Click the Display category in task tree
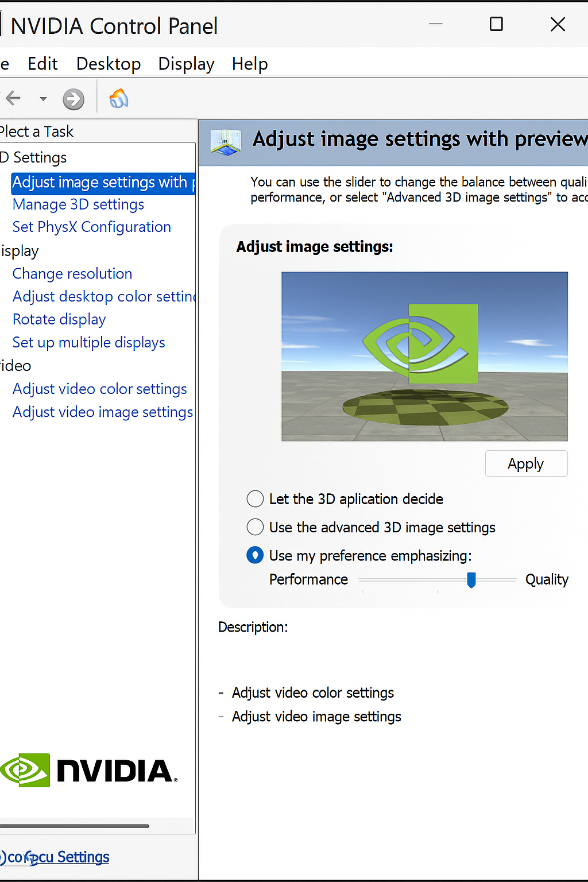This screenshot has width=588, height=882. pyautogui.click(x=20, y=251)
